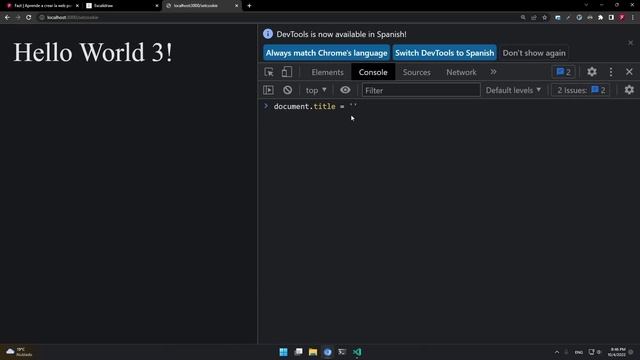Open the Chrome three-dot menu
This screenshot has height=360, width=640.
[633, 18]
